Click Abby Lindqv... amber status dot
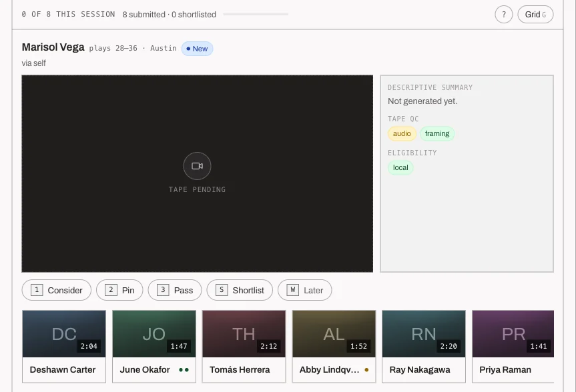This screenshot has width=576, height=392. [366, 369]
